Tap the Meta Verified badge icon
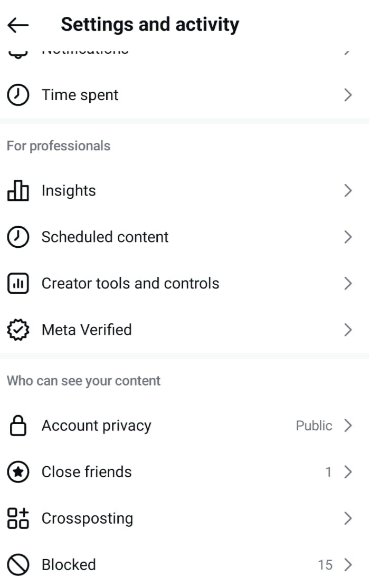Viewport: 369px width, 586px height. (18, 330)
